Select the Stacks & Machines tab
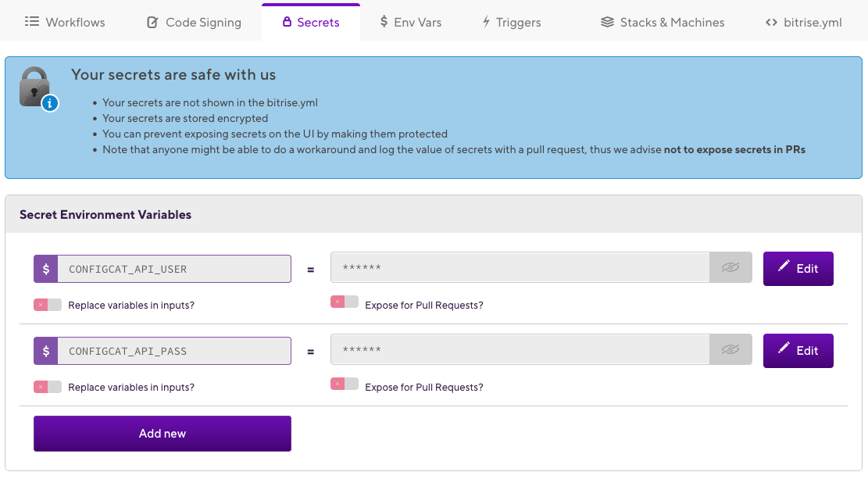 coord(663,22)
